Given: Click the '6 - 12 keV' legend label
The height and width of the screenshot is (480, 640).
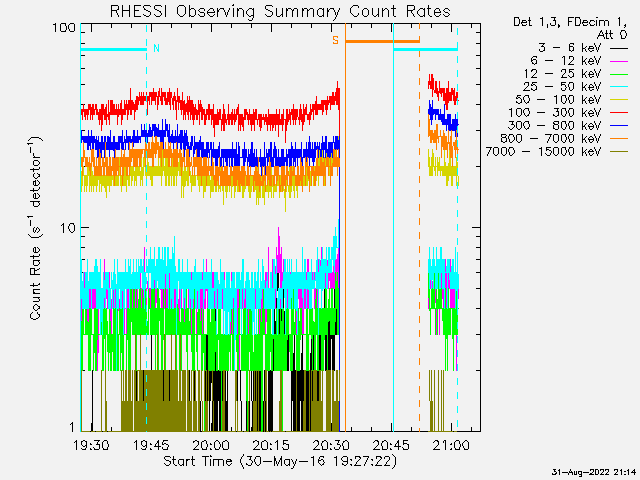Looking at the screenshot, I should [x=566, y=61].
